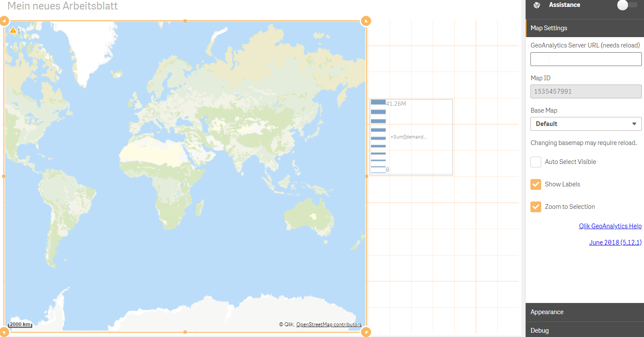Image resolution: width=644 pixels, height=337 pixels.
Task: Click the top-right orange corner handle
Action: (366, 20)
